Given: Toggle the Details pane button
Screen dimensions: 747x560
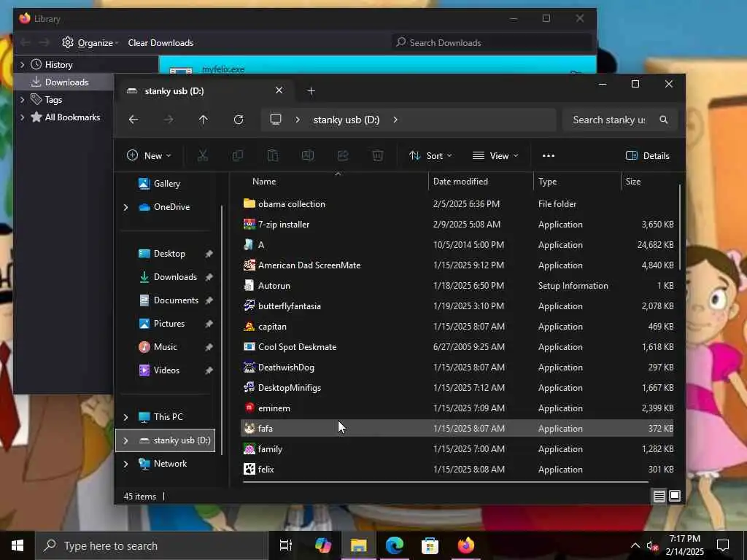Looking at the screenshot, I should [648, 156].
